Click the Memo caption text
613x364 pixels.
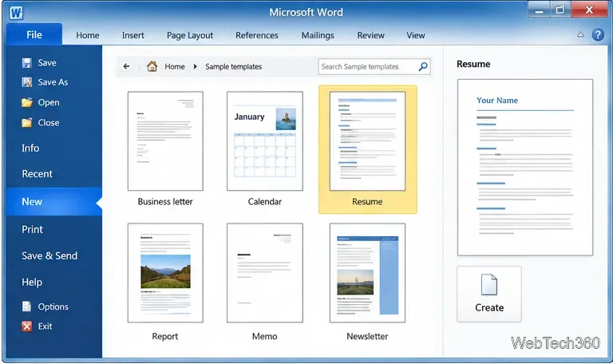(x=265, y=336)
